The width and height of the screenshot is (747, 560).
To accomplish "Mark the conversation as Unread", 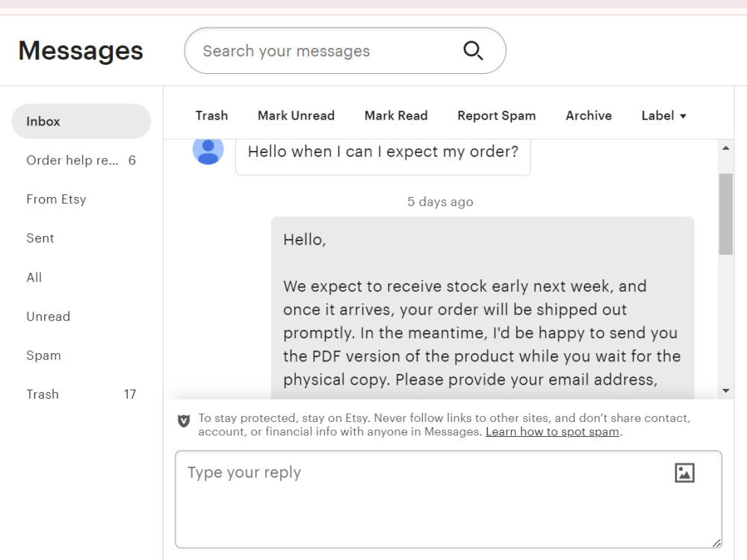I will [296, 116].
